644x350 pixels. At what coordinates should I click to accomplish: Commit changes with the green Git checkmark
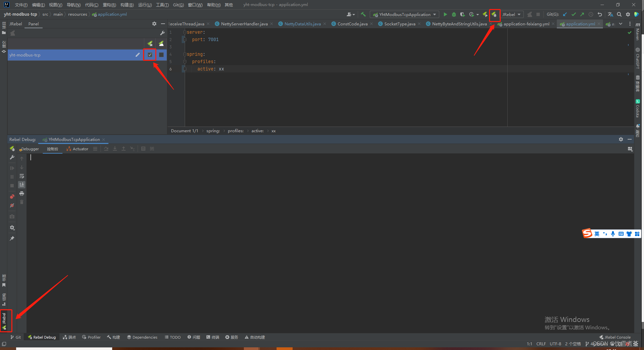pos(574,14)
